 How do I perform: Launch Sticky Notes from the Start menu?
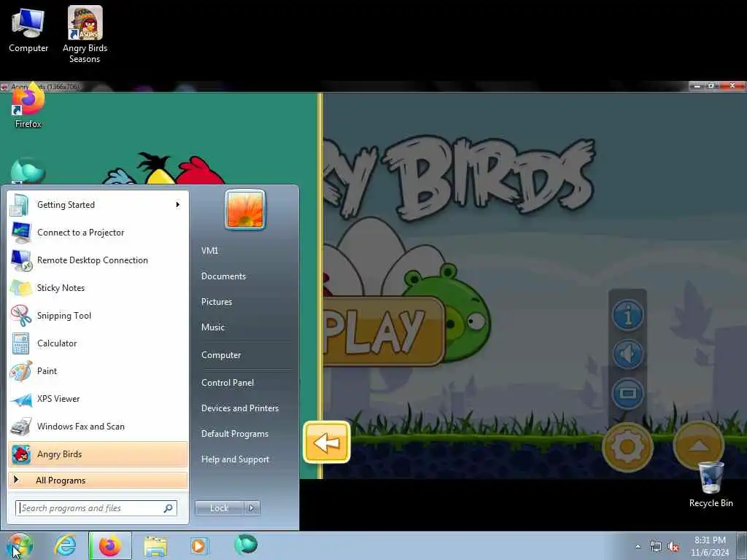click(98, 287)
